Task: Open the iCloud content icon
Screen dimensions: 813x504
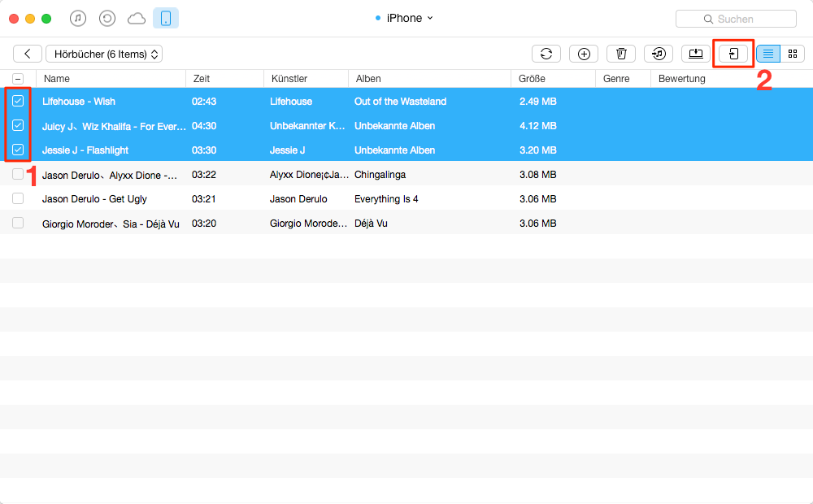Action: (137, 19)
